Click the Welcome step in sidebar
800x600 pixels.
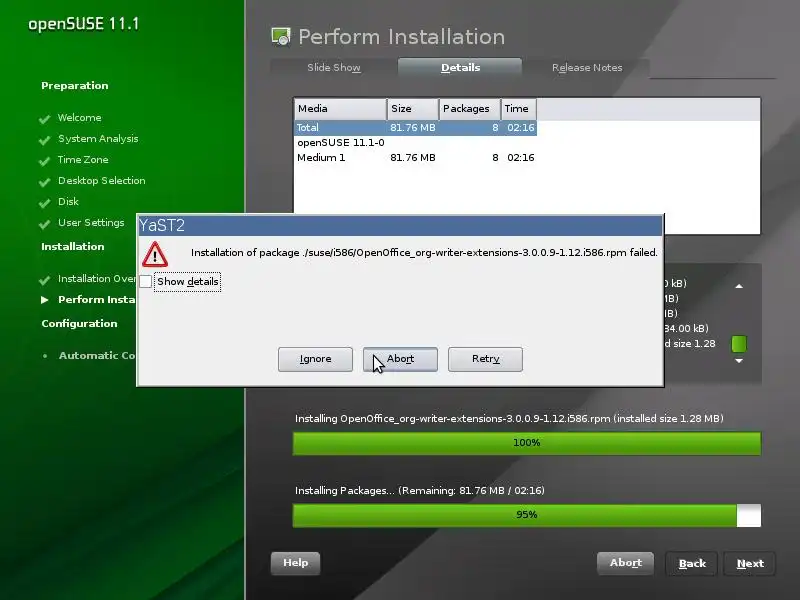point(79,118)
